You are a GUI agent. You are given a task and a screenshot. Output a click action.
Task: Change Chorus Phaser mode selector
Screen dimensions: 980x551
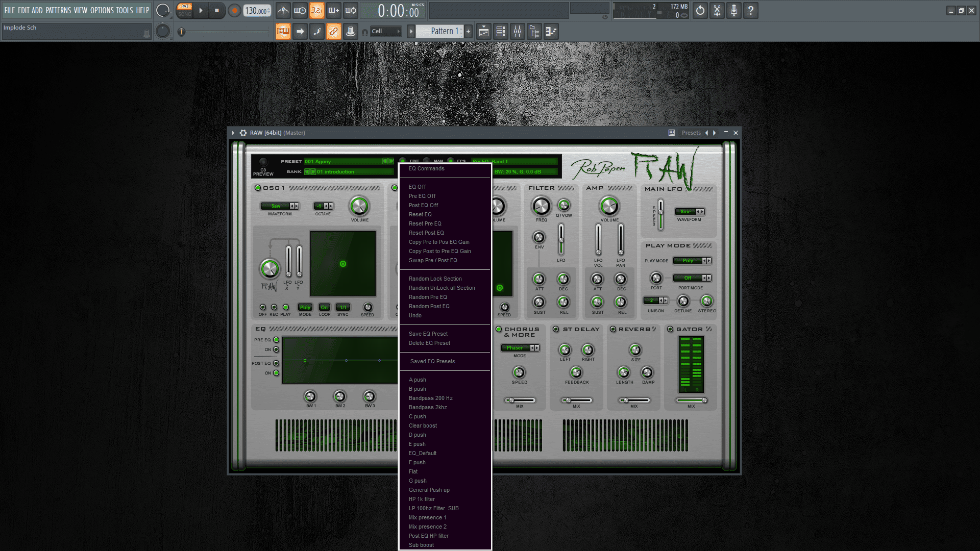click(x=520, y=348)
